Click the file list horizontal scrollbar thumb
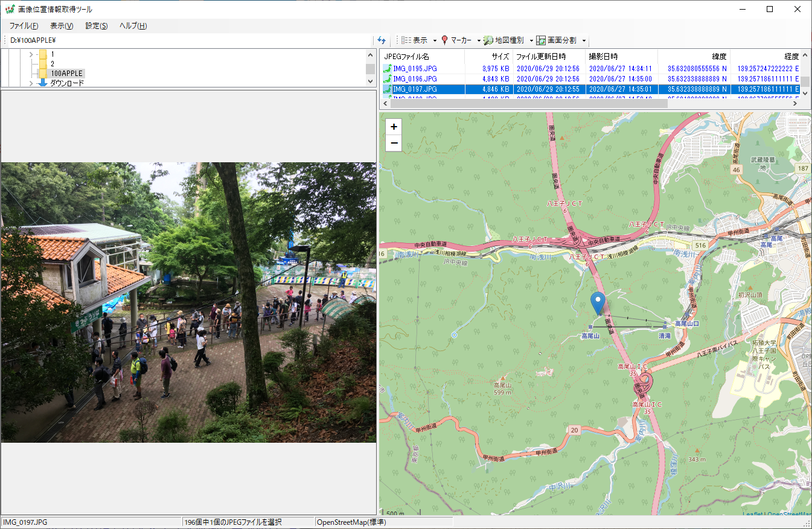The width and height of the screenshot is (812, 529). 528,104
